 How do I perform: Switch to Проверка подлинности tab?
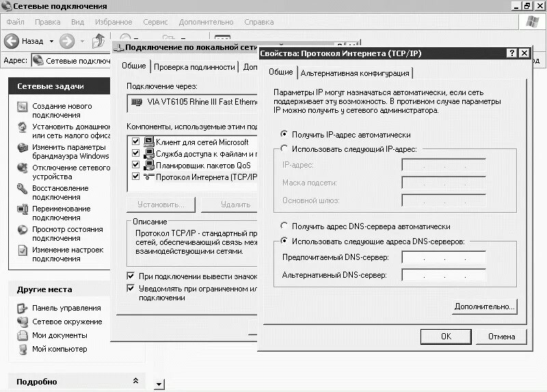[194, 67]
